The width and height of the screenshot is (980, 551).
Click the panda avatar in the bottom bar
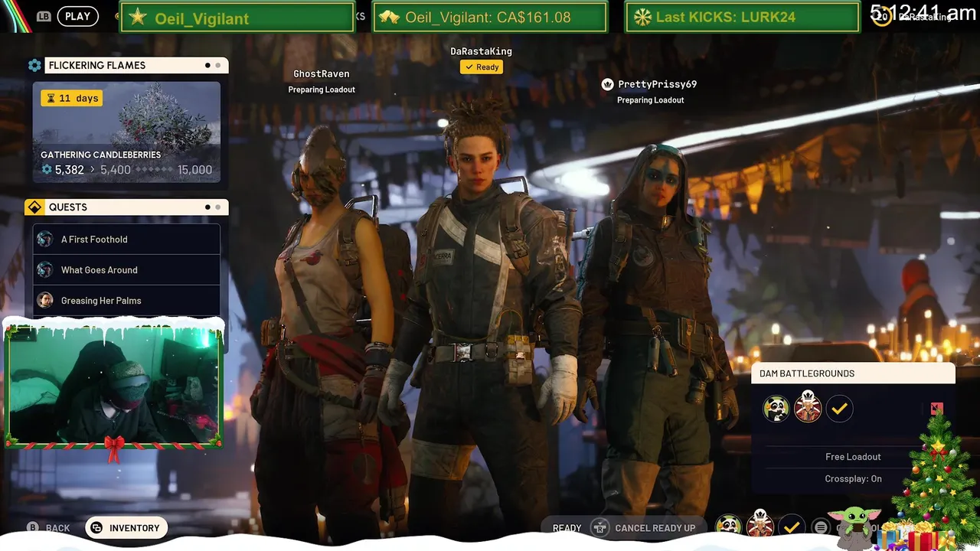[x=729, y=527]
